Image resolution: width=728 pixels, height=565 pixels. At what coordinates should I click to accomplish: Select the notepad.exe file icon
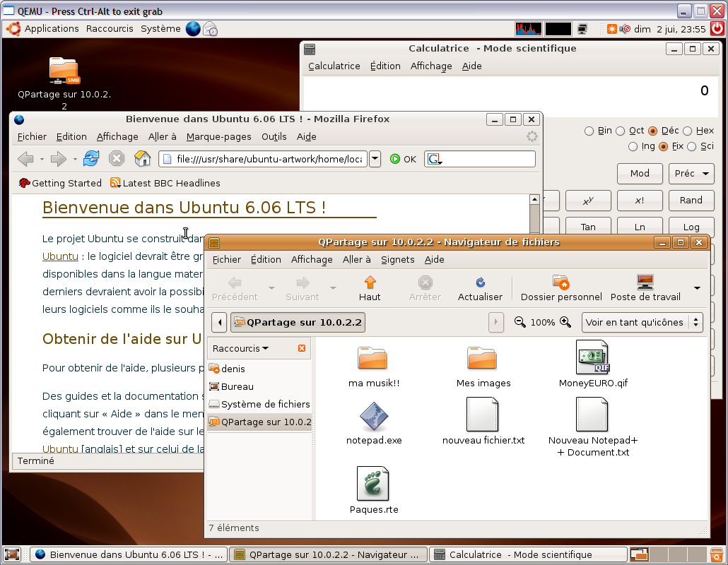tap(374, 416)
